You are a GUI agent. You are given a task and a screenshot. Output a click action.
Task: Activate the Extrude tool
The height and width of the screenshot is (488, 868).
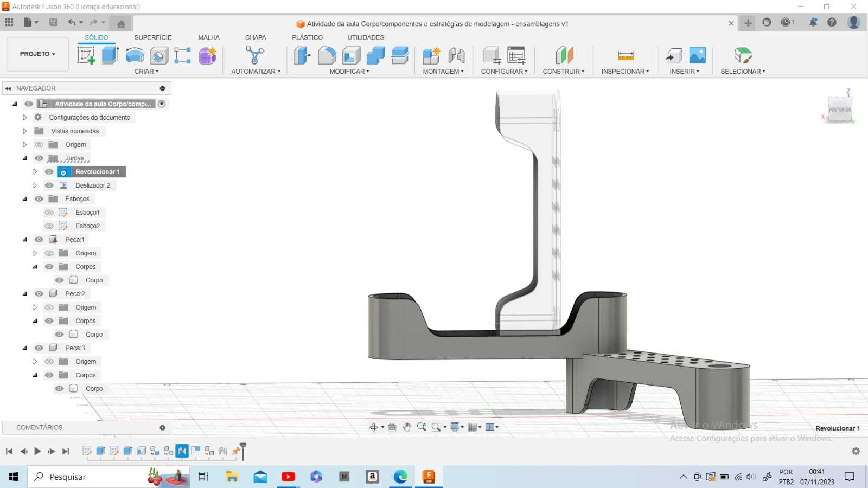click(x=110, y=55)
